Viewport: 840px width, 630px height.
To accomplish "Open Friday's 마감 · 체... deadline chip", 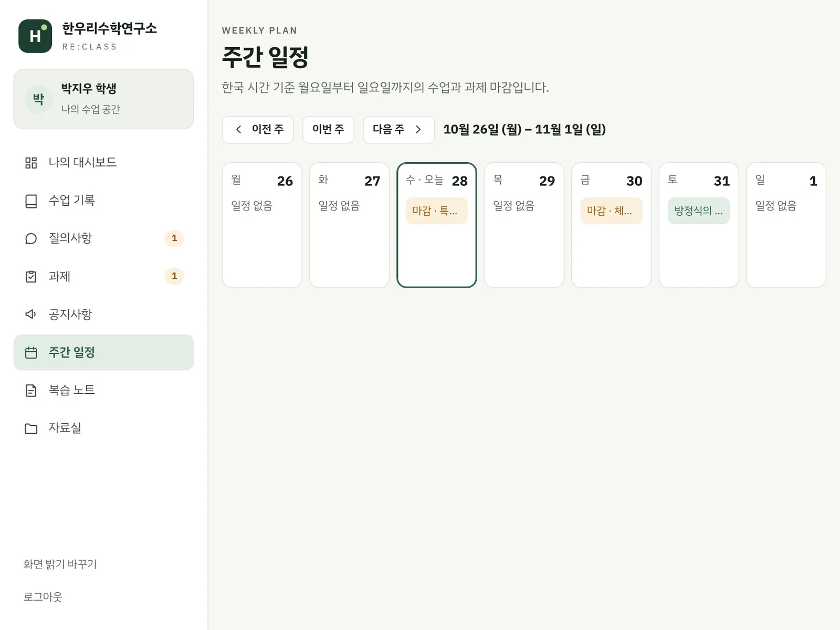I will click(x=611, y=211).
